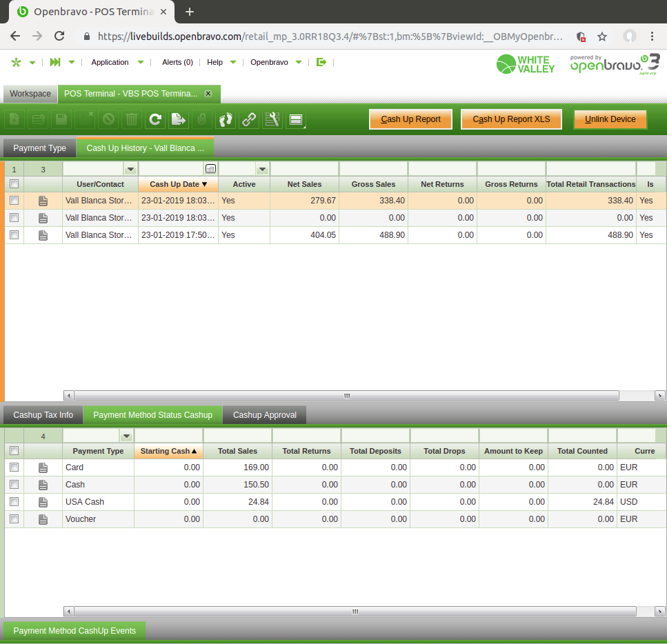Select the checkbox for USA Cash row
The image size is (667, 644).
pos(14,502)
